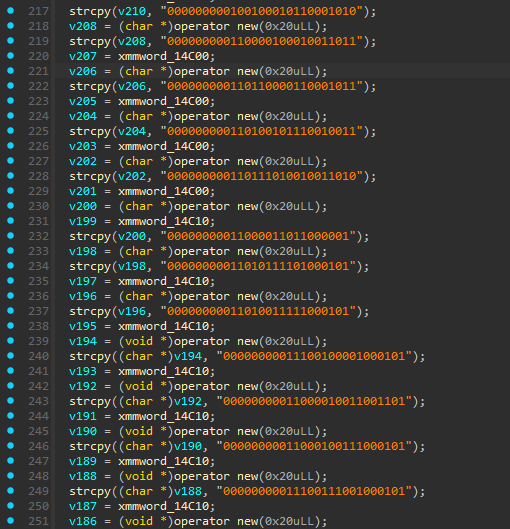Click blue dot marker for line 242

coord(10,386)
